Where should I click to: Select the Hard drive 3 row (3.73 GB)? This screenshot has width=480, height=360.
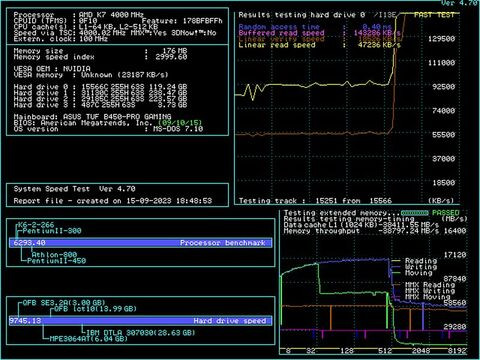100,105
